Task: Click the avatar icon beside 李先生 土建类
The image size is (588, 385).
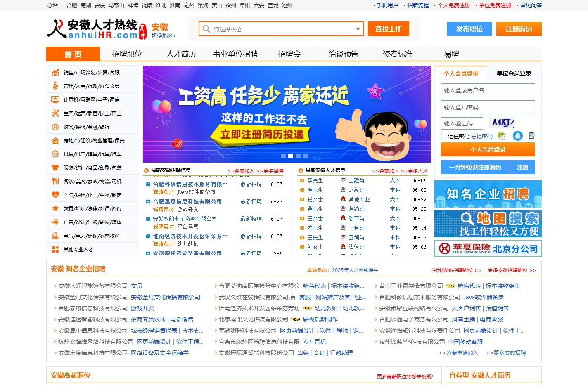Action: point(343,181)
